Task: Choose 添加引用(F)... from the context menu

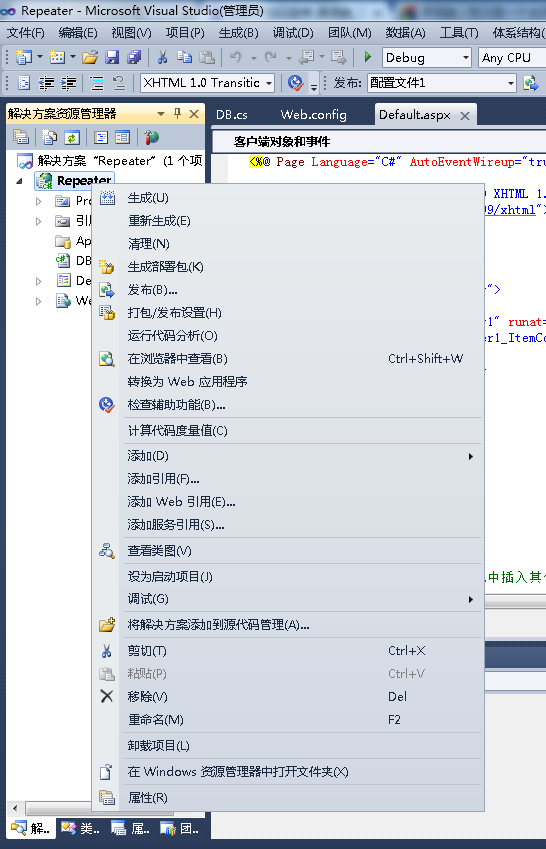Action: click(x=288, y=479)
